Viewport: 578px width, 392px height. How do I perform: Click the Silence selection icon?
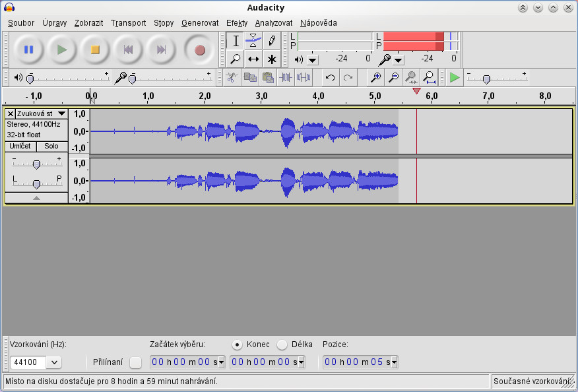point(304,77)
